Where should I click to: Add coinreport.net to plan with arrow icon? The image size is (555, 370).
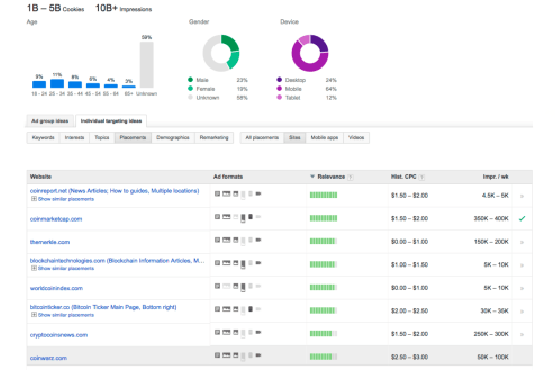522,196
